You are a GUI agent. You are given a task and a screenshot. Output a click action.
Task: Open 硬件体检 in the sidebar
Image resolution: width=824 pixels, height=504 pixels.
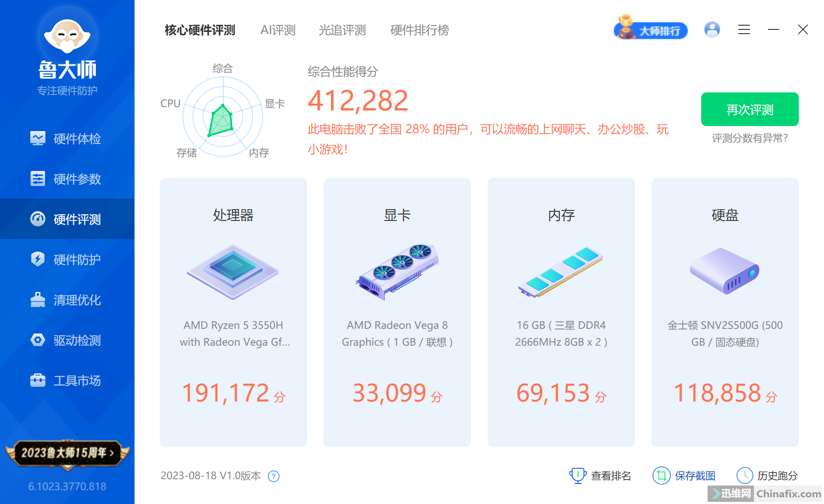click(x=67, y=139)
